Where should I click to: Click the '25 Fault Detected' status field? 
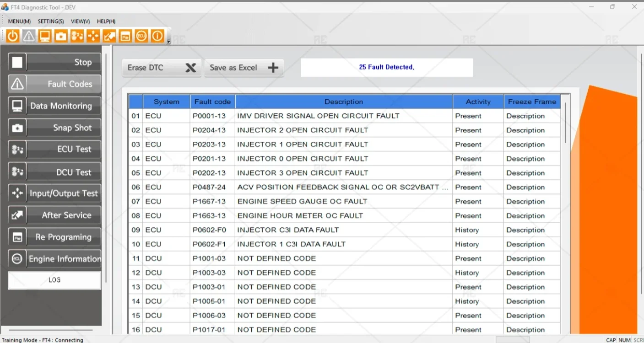387,67
